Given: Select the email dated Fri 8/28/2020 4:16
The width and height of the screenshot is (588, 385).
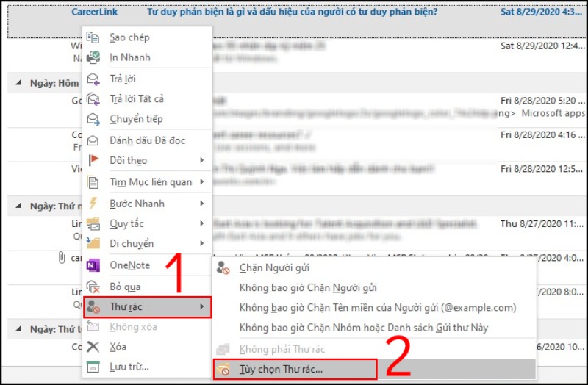Looking at the screenshot, I should click(x=542, y=135).
